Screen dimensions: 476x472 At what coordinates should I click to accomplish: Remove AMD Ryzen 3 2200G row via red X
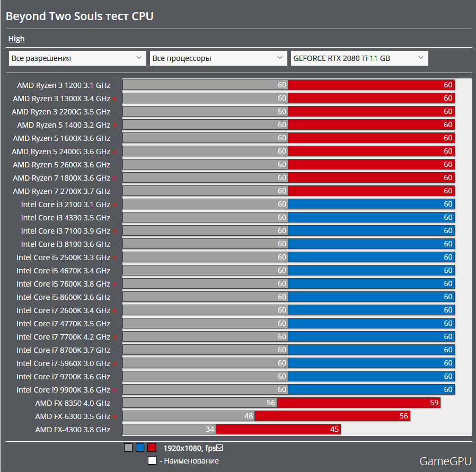(x=114, y=112)
